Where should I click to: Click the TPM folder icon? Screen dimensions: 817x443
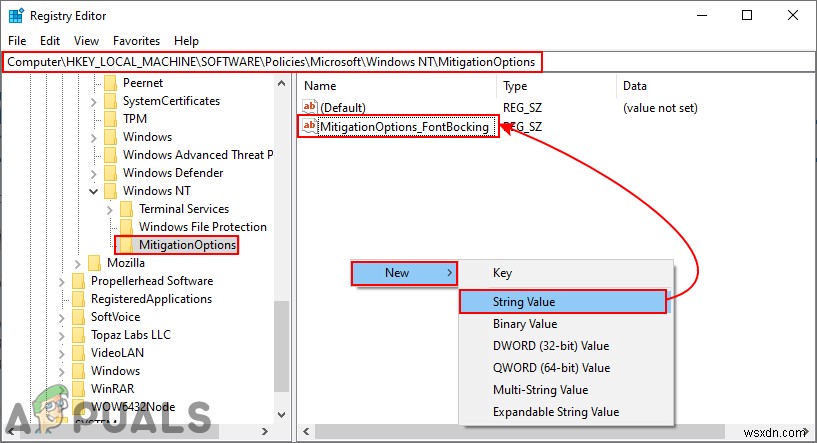point(110,119)
